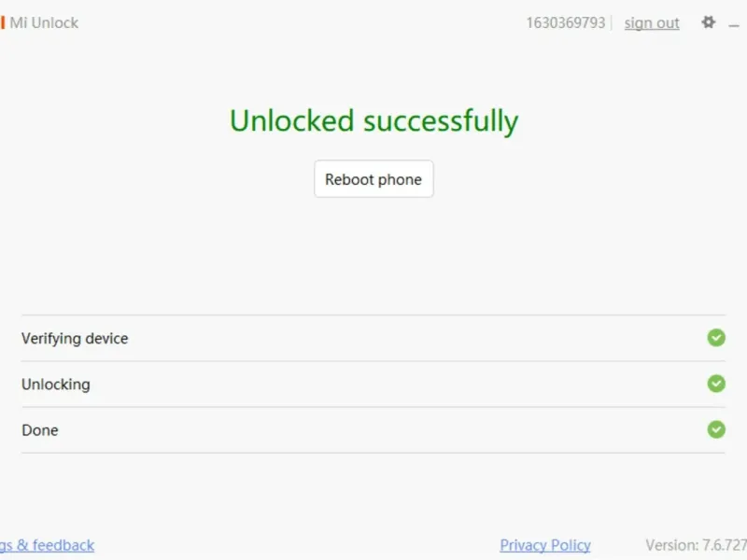Click the orange Mi logo in title bar
747x560 pixels.
(3, 22)
